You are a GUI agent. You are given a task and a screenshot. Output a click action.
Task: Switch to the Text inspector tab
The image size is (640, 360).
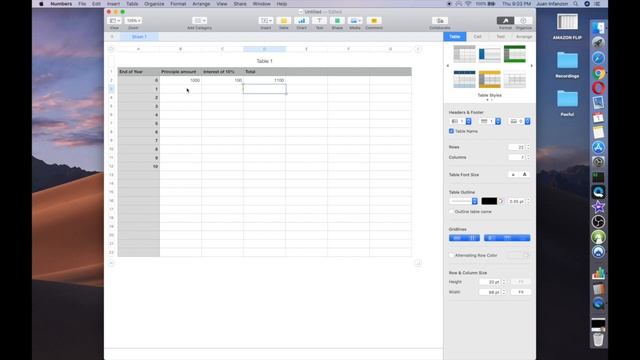(x=500, y=37)
